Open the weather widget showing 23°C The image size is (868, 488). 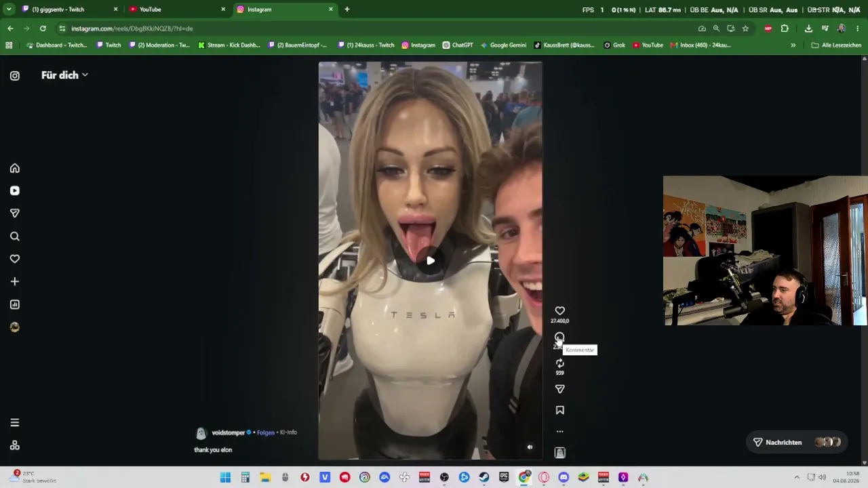pyautogui.click(x=33, y=476)
